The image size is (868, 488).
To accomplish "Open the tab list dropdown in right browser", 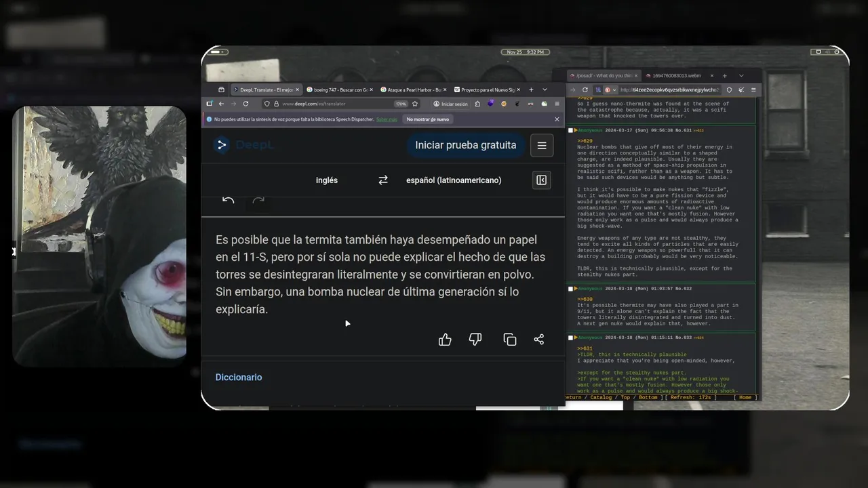I will [741, 76].
